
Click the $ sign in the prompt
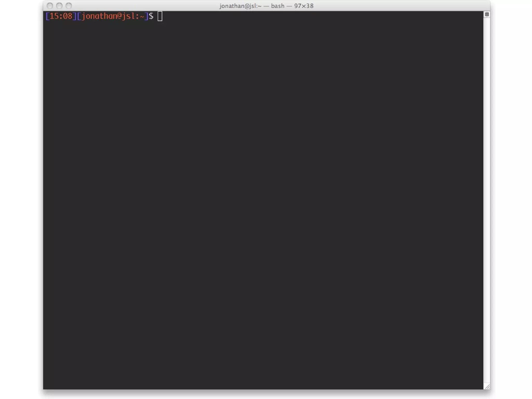[x=151, y=16]
